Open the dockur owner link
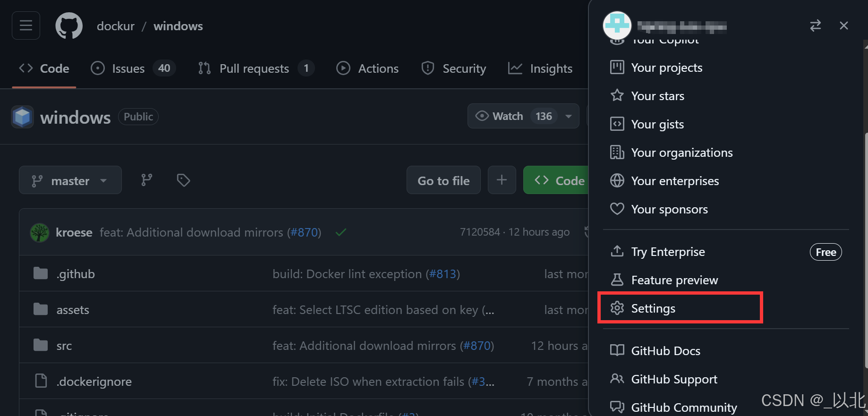This screenshot has height=416, width=868. (x=116, y=26)
